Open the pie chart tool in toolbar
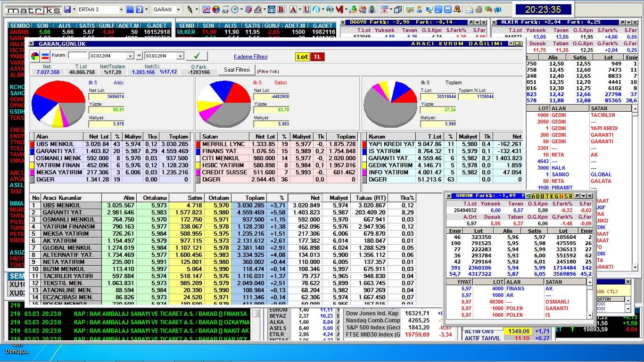The image size is (644, 362). pos(216,9)
